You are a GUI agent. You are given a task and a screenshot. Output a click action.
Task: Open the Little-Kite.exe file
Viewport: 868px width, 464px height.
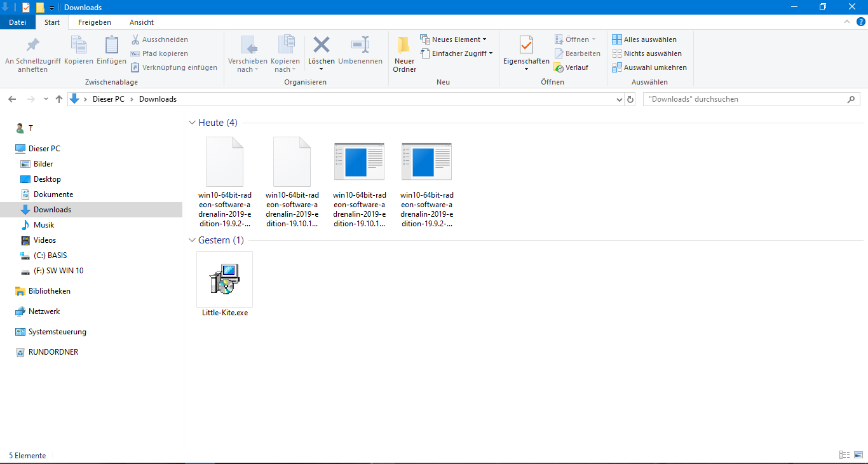pos(224,280)
